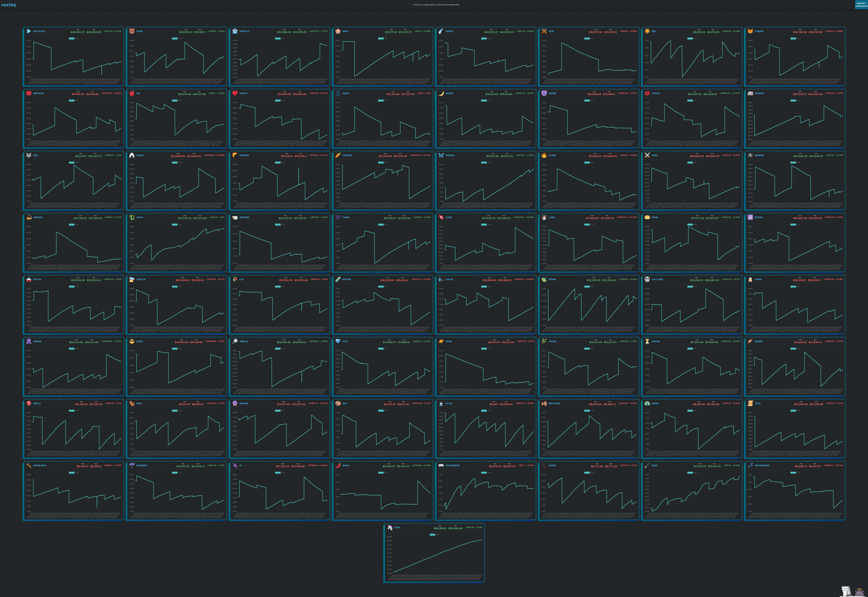868x597 pixels.
Task: Toggle the Price legend on FAUNA chart
Action: click(589, 349)
